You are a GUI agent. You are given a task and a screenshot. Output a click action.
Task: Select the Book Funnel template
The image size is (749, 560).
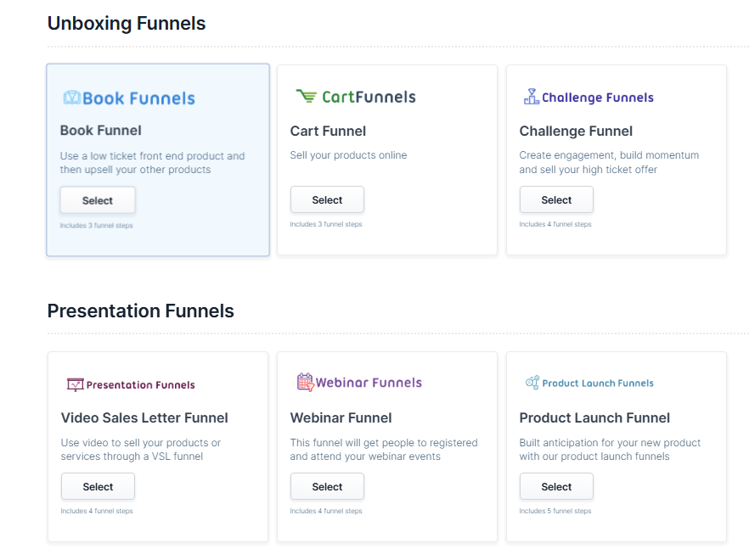click(x=98, y=200)
